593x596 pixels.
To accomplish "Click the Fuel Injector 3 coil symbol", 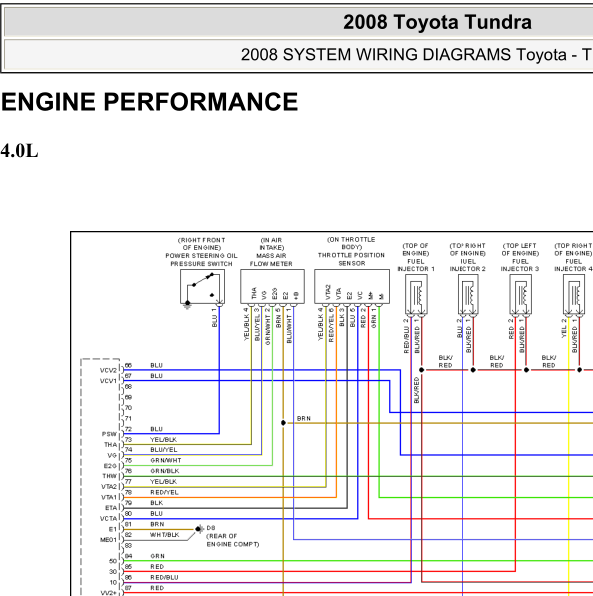I will [520, 295].
